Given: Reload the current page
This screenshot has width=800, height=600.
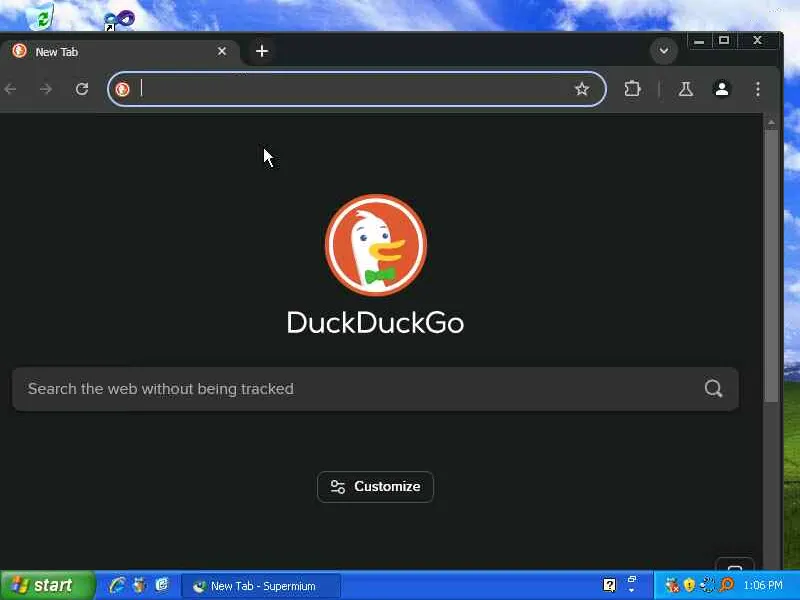Looking at the screenshot, I should pyautogui.click(x=82, y=89).
